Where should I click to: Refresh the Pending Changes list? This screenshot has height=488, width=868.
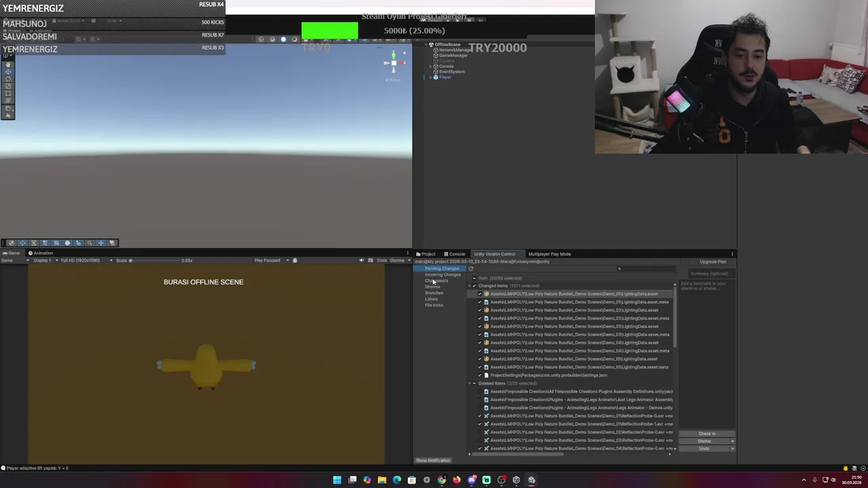click(x=471, y=268)
